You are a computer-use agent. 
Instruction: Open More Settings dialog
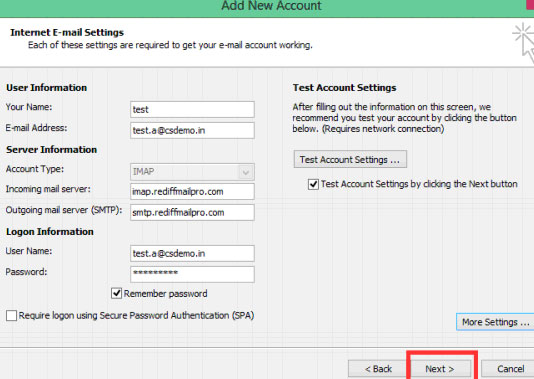(495, 322)
